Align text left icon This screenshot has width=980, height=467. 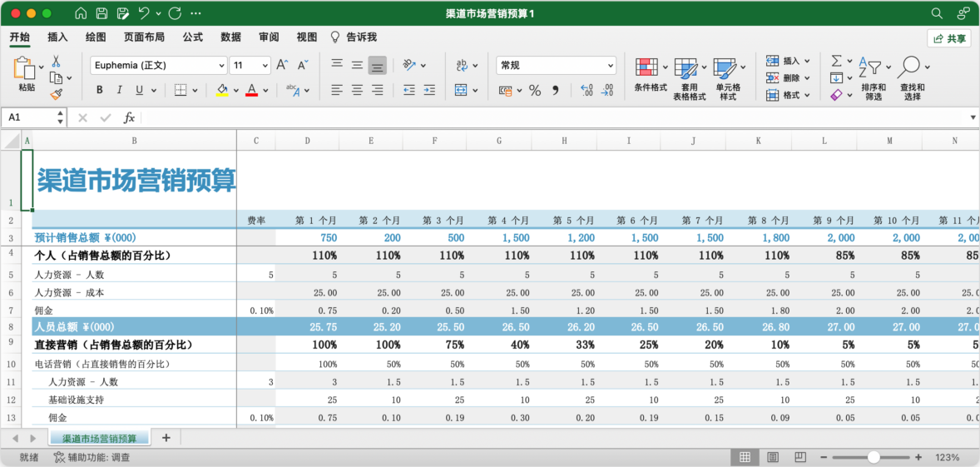click(337, 91)
